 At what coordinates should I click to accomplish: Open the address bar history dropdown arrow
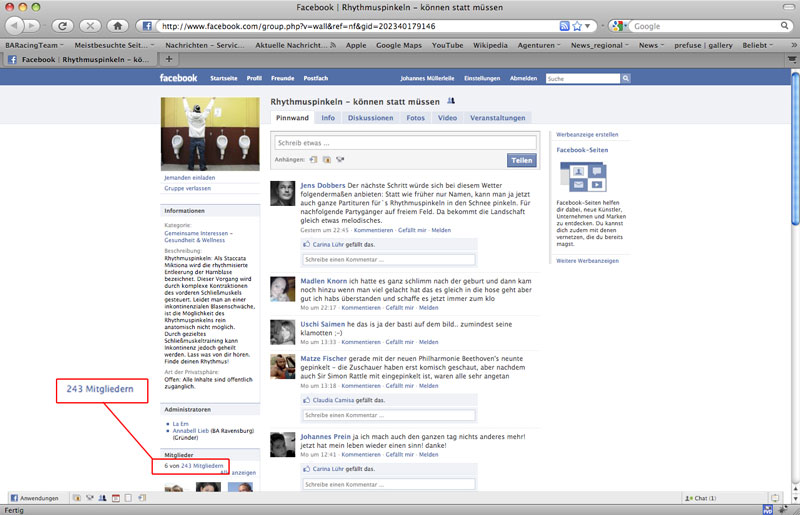pyautogui.click(x=588, y=26)
